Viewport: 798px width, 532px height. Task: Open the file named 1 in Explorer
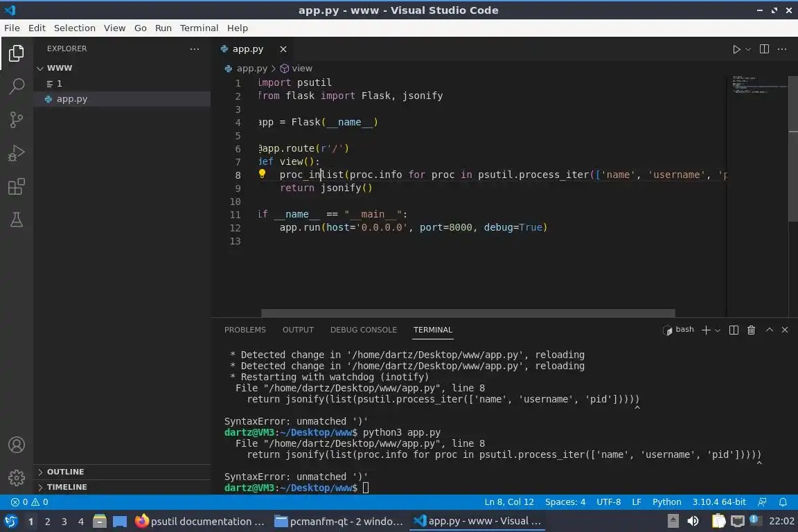pyautogui.click(x=122, y=84)
